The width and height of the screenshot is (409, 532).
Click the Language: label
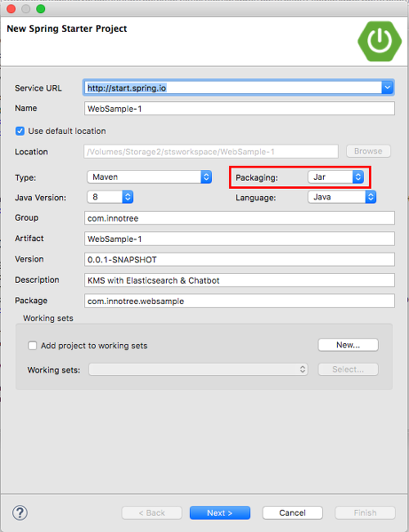(256, 198)
